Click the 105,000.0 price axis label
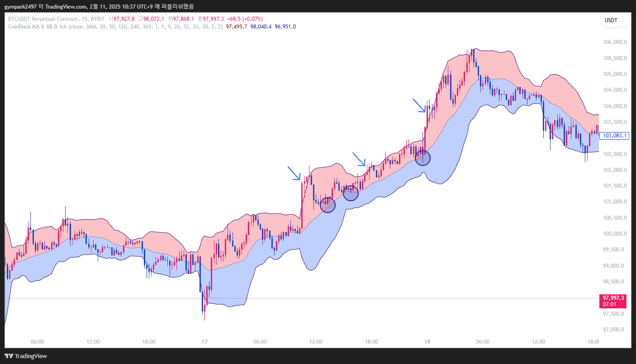The width and height of the screenshot is (636, 364). pyautogui.click(x=616, y=74)
